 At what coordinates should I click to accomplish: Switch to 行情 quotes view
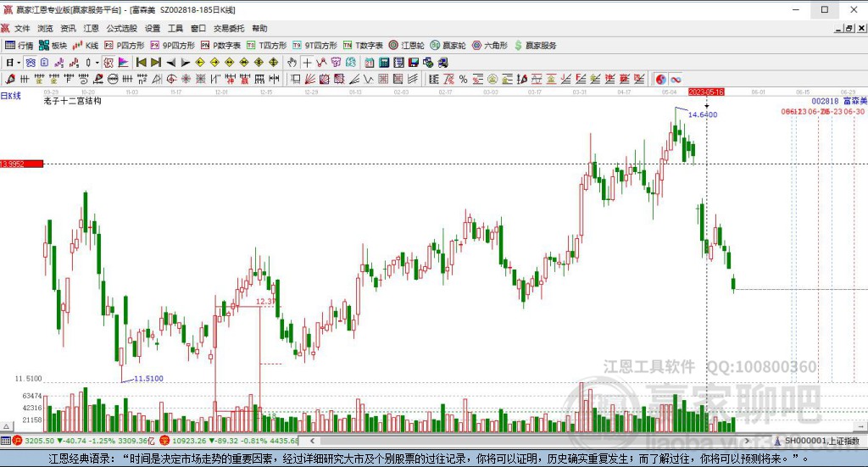click(x=19, y=46)
